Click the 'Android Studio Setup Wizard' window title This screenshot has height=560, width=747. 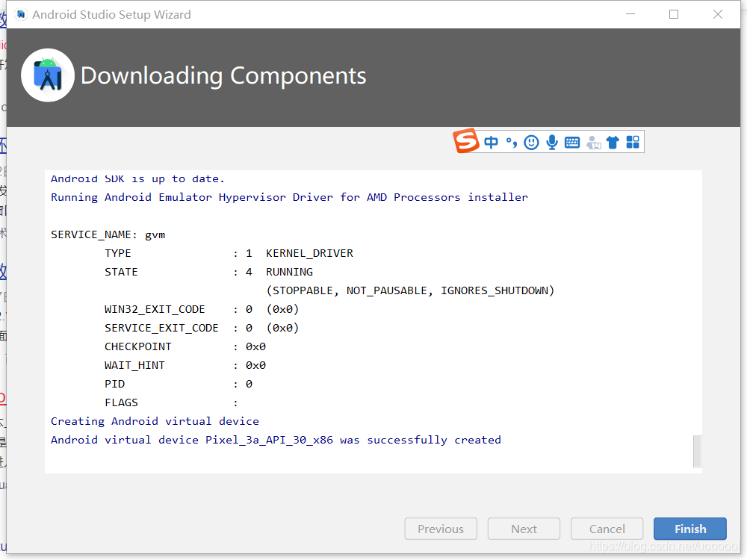click(x=111, y=14)
